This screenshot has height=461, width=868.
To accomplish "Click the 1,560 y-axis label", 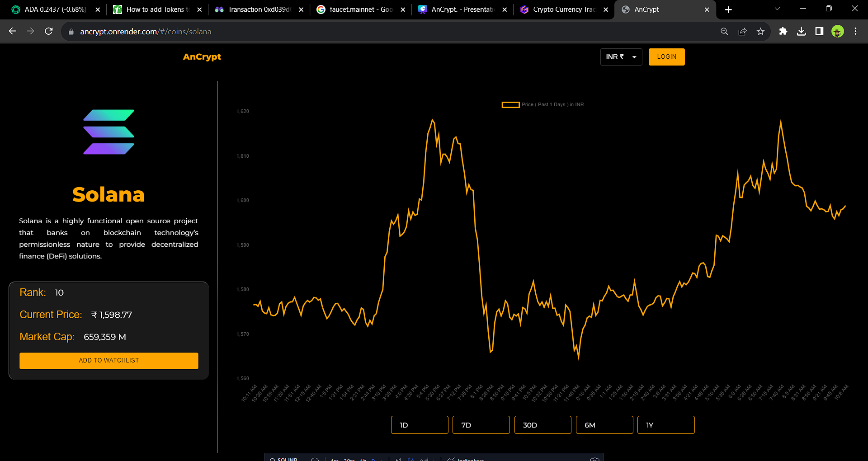I will [243, 378].
